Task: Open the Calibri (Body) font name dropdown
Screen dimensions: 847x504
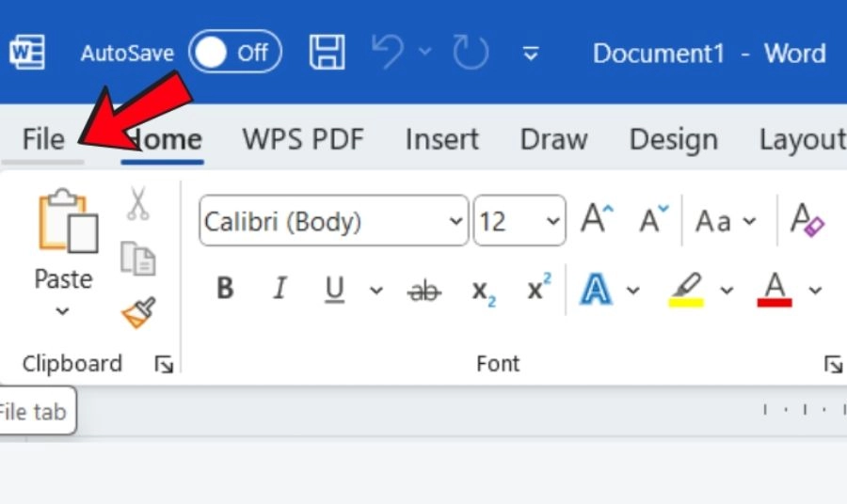Action: coord(455,222)
